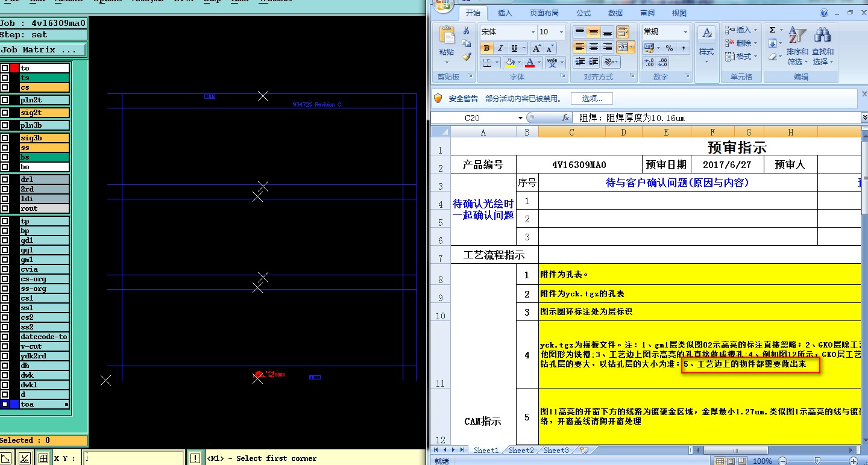Open the Data ribbon tab

pyautogui.click(x=615, y=13)
